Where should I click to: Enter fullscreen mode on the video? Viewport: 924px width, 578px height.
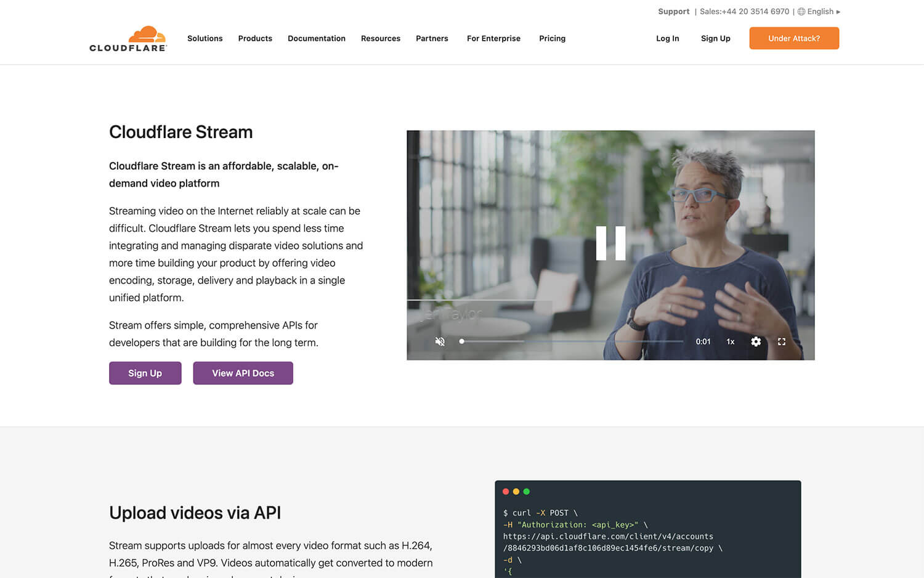coord(782,341)
